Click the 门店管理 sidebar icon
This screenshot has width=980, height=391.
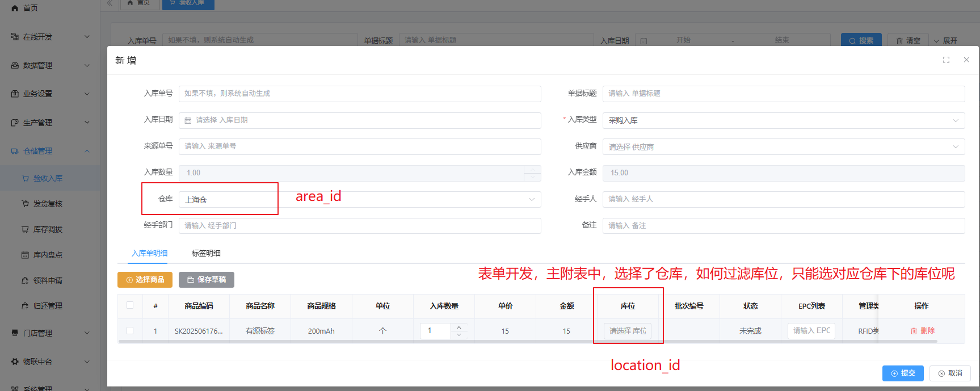coord(15,333)
